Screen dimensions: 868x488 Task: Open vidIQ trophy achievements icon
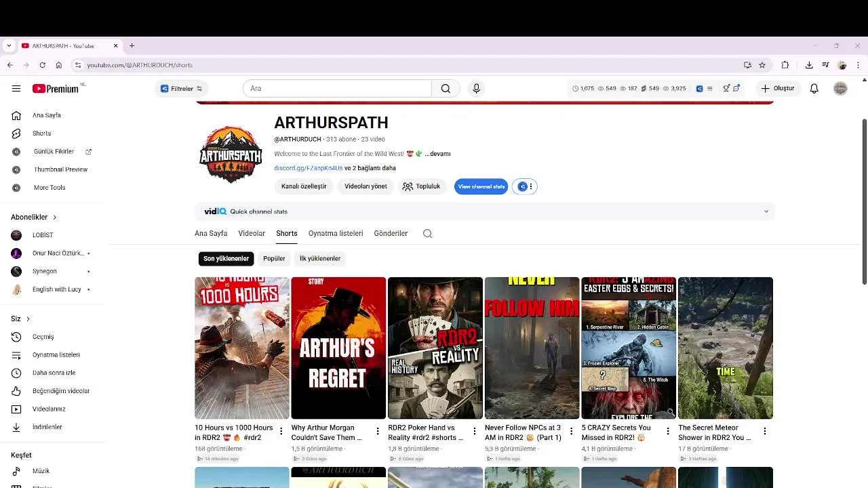[x=726, y=89]
